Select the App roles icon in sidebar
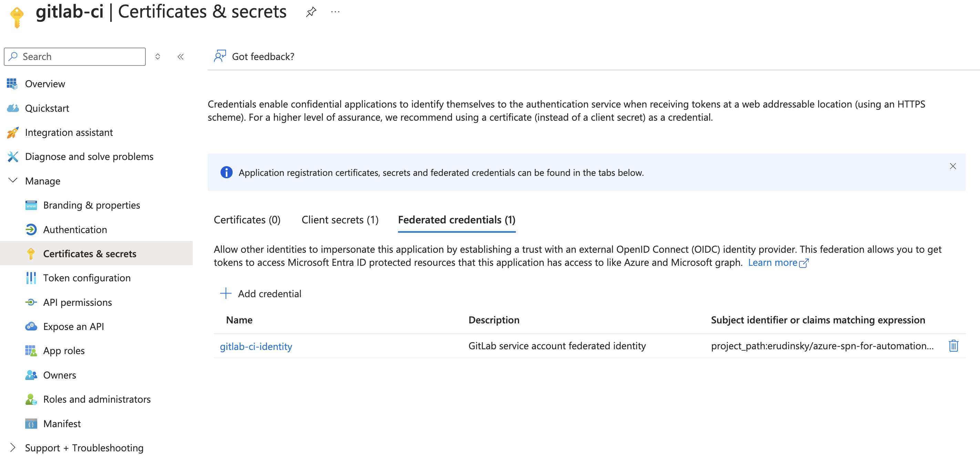The width and height of the screenshot is (980, 462). point(31,351)
